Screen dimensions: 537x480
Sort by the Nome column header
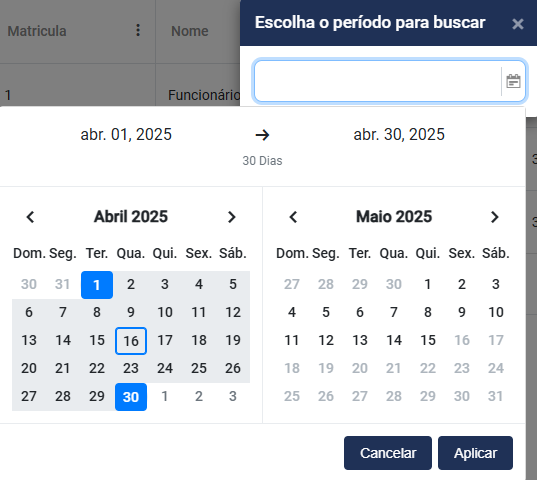pos(190,31)
